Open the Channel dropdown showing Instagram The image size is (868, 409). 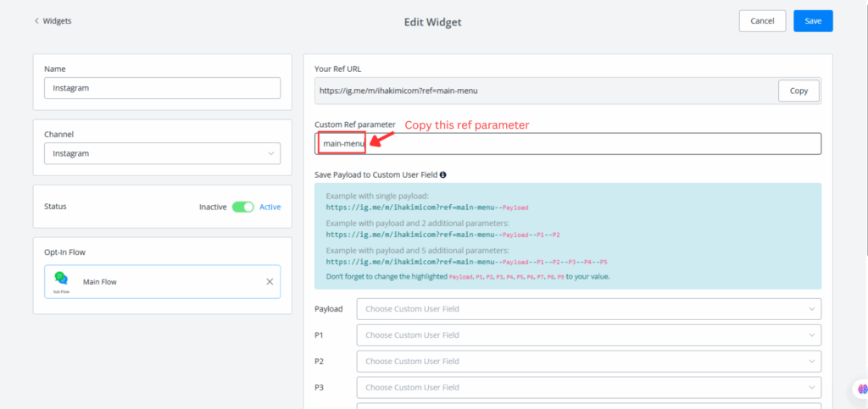pos(162,153)
